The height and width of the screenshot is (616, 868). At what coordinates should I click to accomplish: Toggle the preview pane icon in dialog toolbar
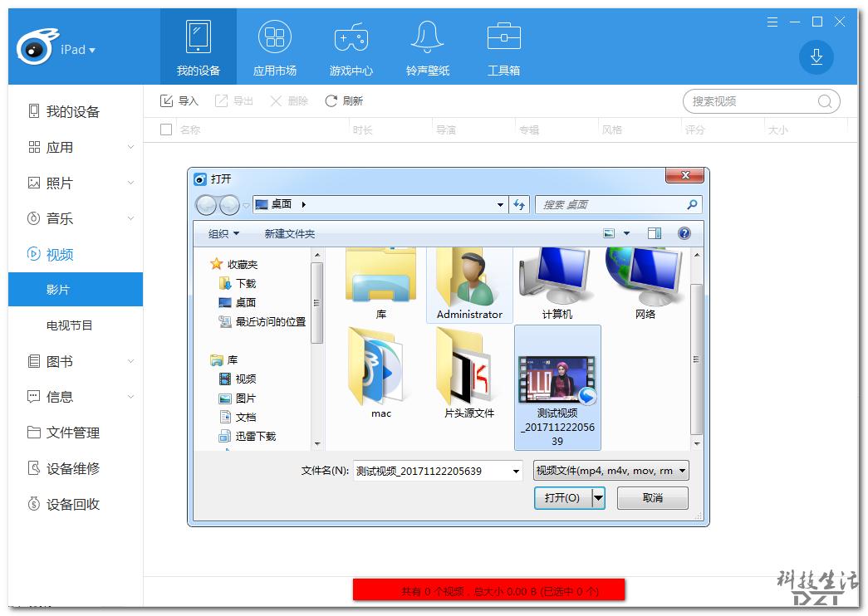click(x=653, y=233)
